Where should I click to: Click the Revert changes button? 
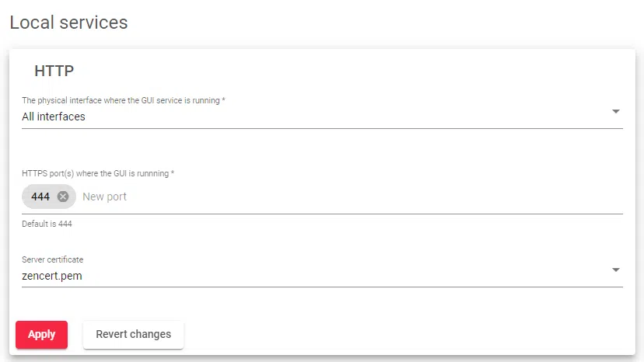tap(133, 334)
